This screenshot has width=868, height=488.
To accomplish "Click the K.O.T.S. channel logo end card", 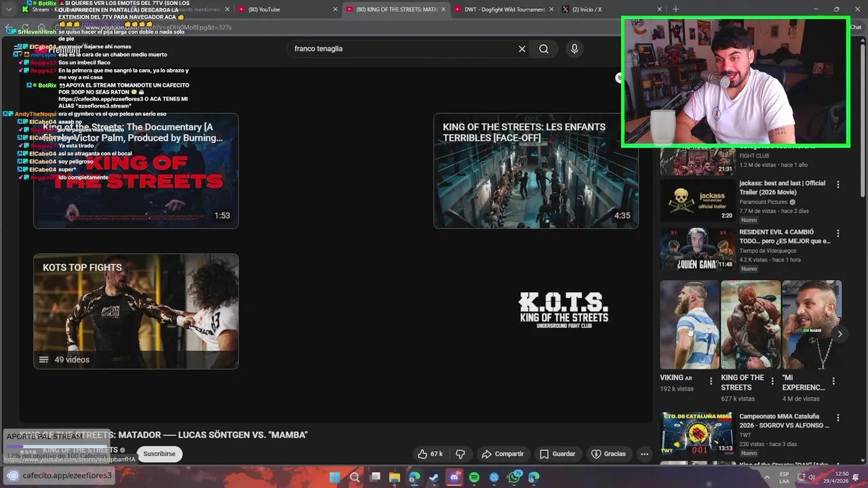I will 564,311.
